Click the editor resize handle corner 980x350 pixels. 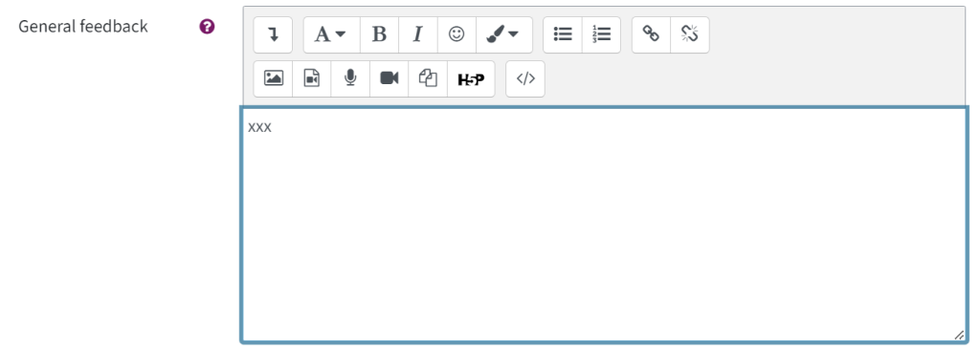pos(959,335)
